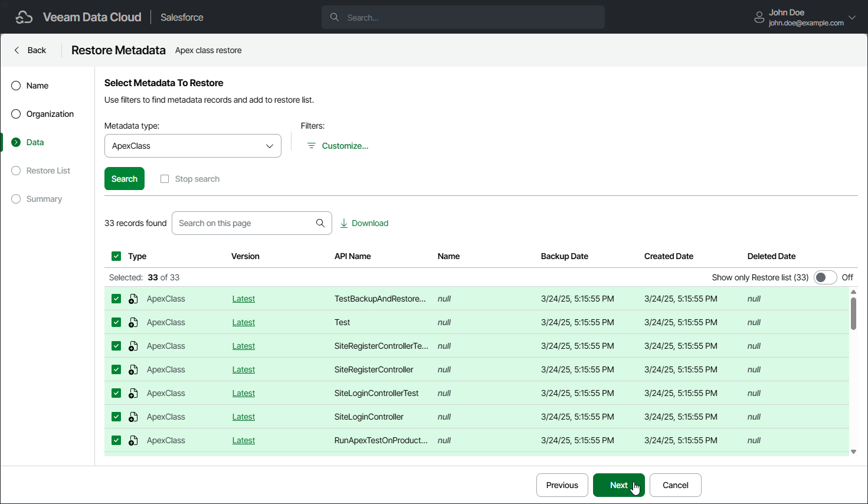Open Latest version link for SiteRegisterControllerTe...

click(x=244, y=346)
